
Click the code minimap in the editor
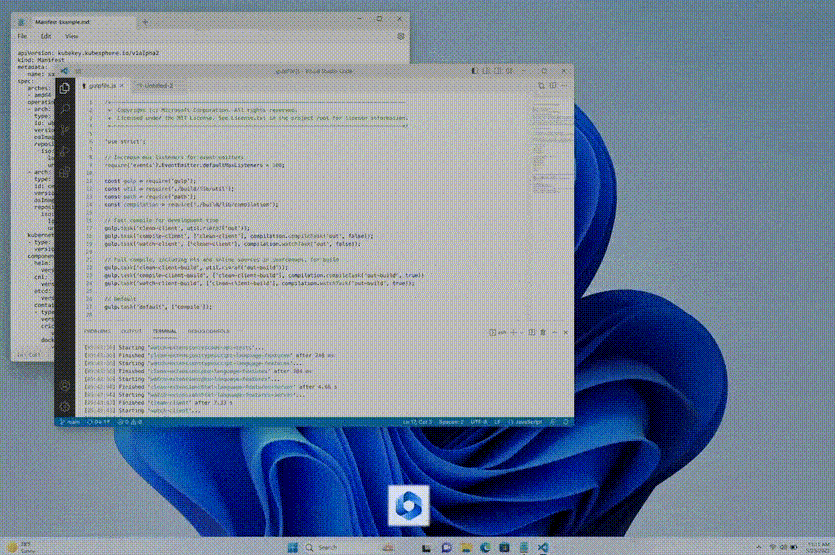(x=552, y=149)
